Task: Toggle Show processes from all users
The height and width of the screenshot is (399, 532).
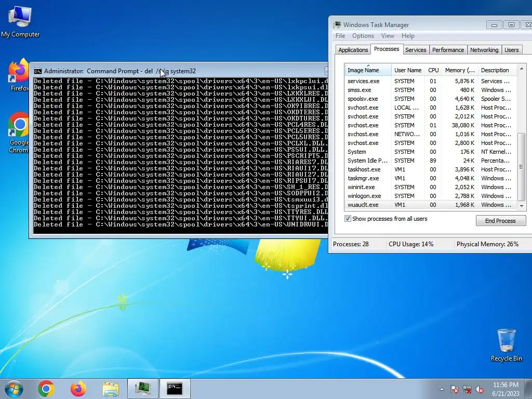Action: pyautogui.click(x=348, y=219)
